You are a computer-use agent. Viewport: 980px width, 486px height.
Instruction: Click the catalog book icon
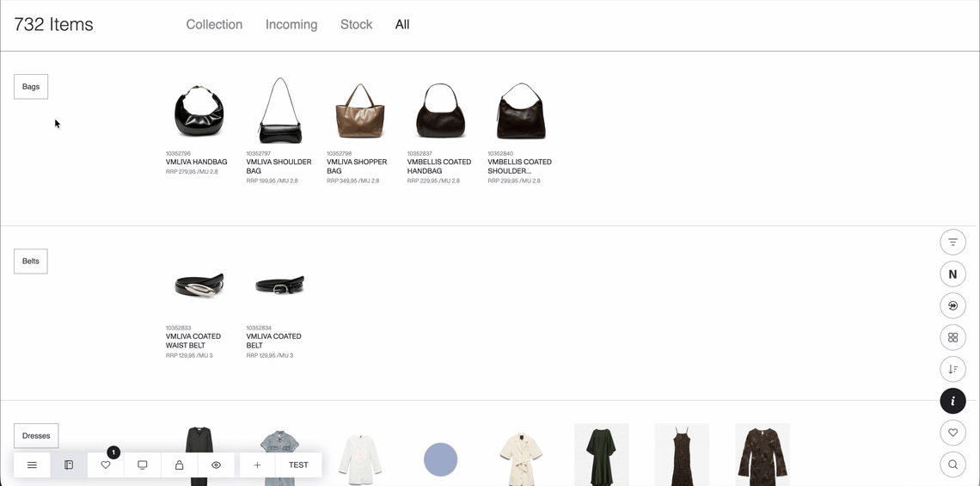tap(69, 465)
